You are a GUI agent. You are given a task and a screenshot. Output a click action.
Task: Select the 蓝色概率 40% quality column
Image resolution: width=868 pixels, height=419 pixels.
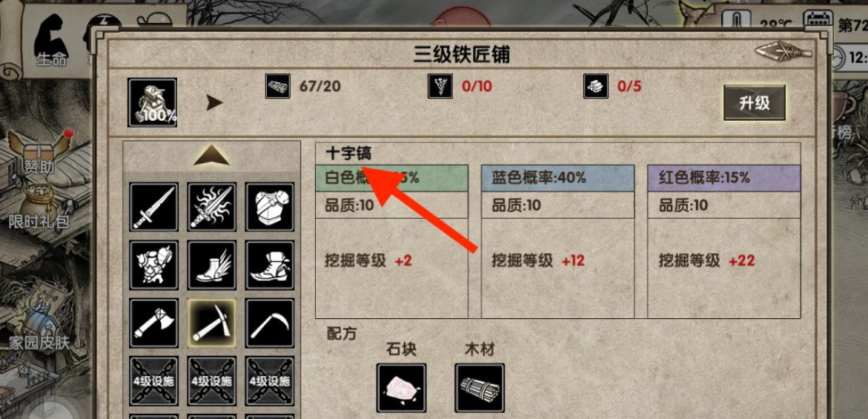(557, 241)
